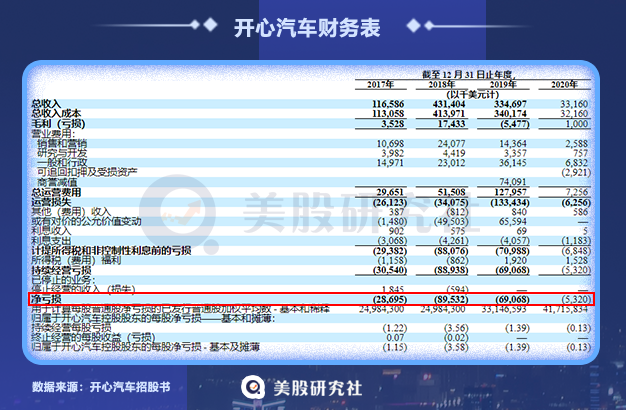Click the value 113,058 in 总收入成本 row
626x410 pixels.
click(x=388, y=113)
